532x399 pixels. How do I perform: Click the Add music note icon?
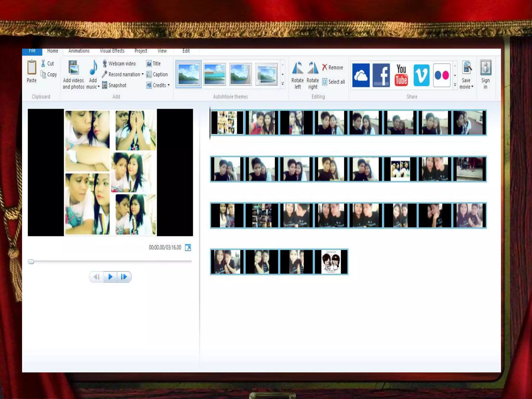coord(93,68)
